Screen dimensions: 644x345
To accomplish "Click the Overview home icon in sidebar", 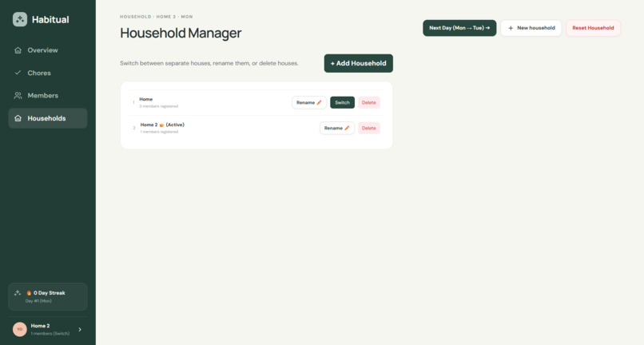I will pyautogui.click(x=18, y=50).
